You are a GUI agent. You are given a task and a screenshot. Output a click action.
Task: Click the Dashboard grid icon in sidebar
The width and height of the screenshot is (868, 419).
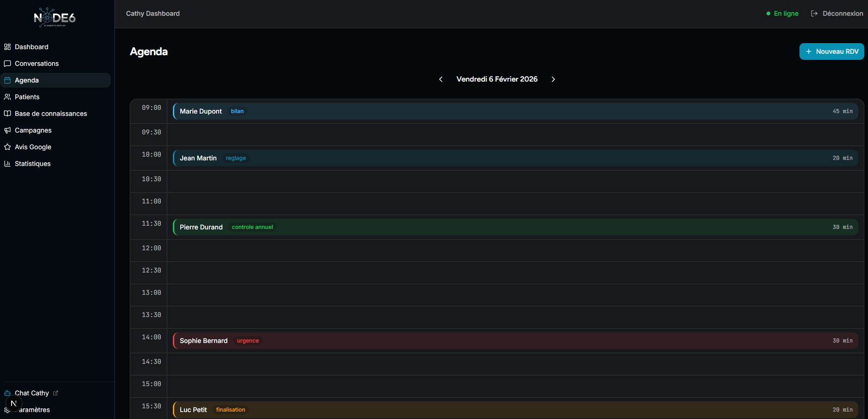click(7, 47)
